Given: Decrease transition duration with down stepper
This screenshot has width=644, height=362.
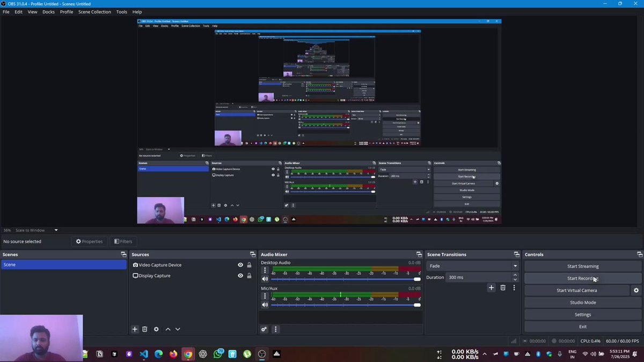Looking at the screenshot, I should tap(515, 280).
